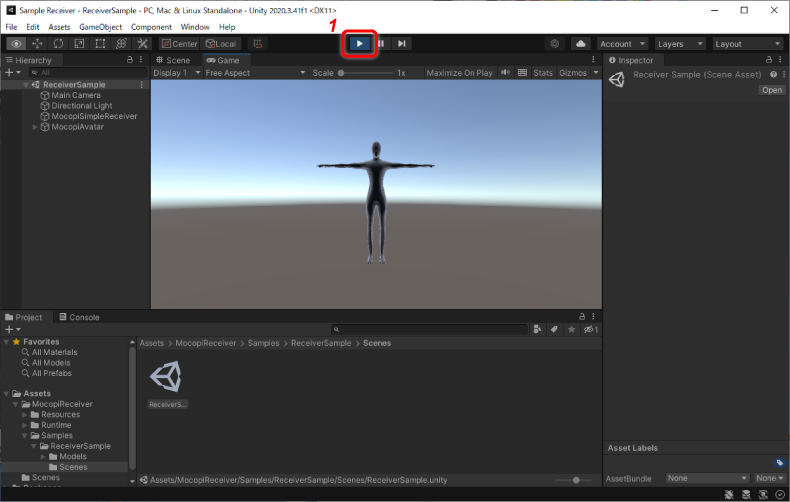Expand the Resources folder

pyautogui.click(x=25, y=414)
